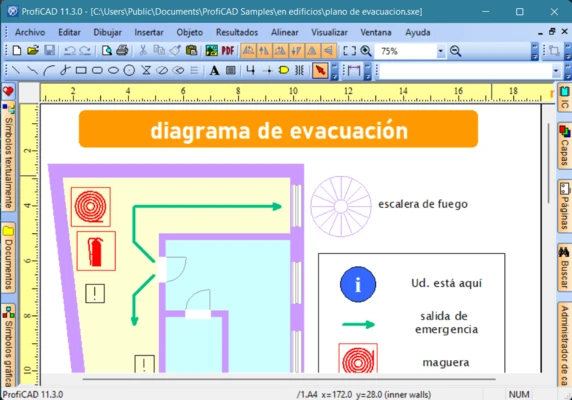
Task: Open the Símbolos textualmente side panel
Action: 8,157
